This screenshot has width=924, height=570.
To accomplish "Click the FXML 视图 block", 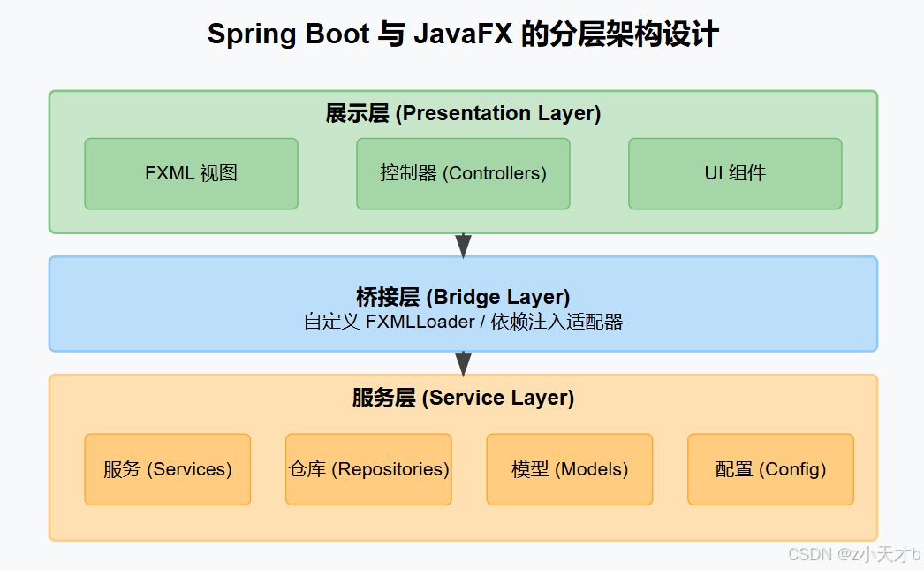I will pos(191,173).
